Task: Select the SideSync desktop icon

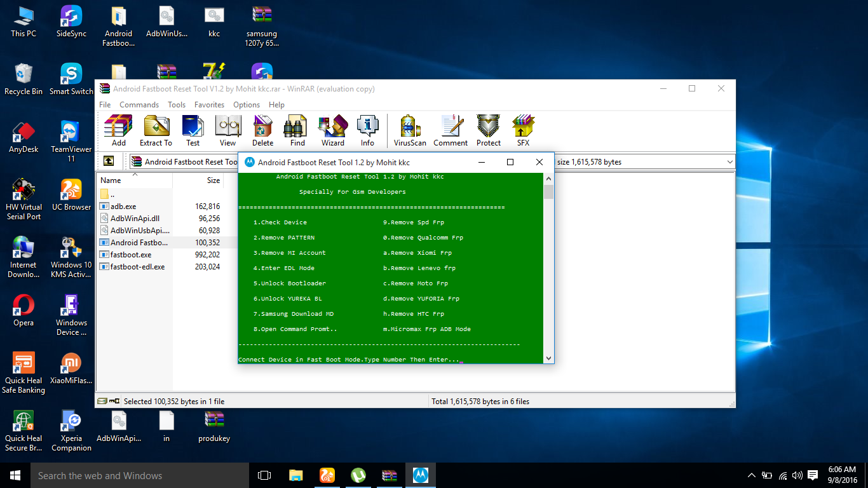Action: tap(71, 22)
